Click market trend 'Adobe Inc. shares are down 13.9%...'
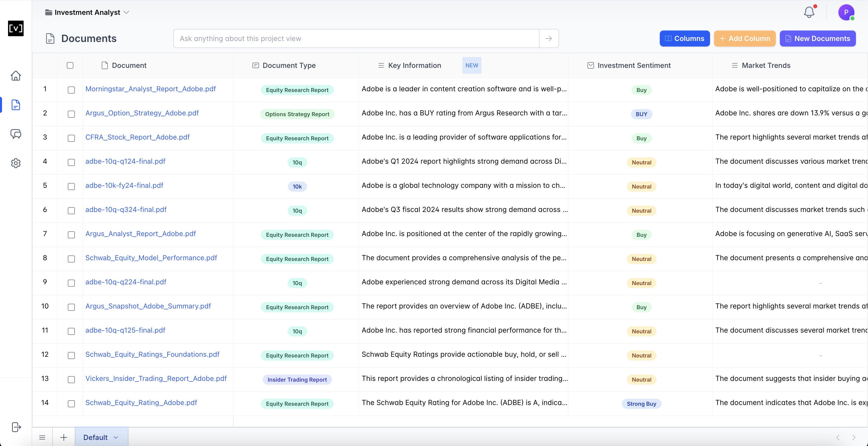 point(791,113)
